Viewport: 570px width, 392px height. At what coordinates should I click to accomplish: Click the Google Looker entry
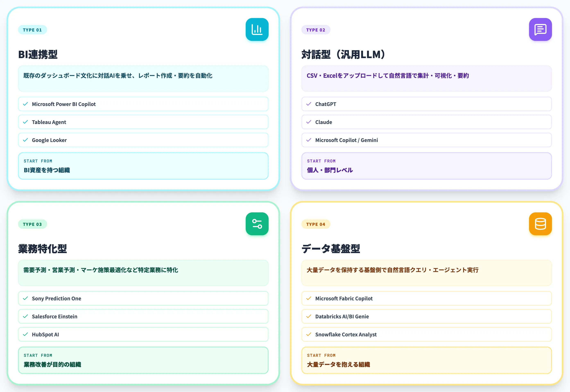click(143, 140)
